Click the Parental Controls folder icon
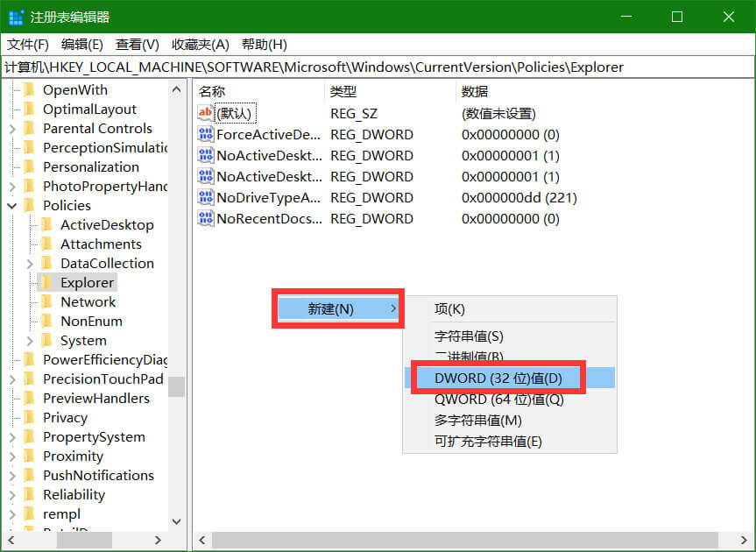This screenshot has height=552, width=756. point(30,129)
